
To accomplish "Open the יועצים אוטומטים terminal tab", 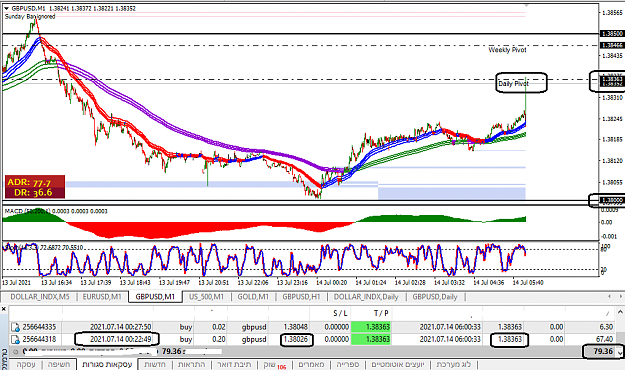I will pos(398,364).
